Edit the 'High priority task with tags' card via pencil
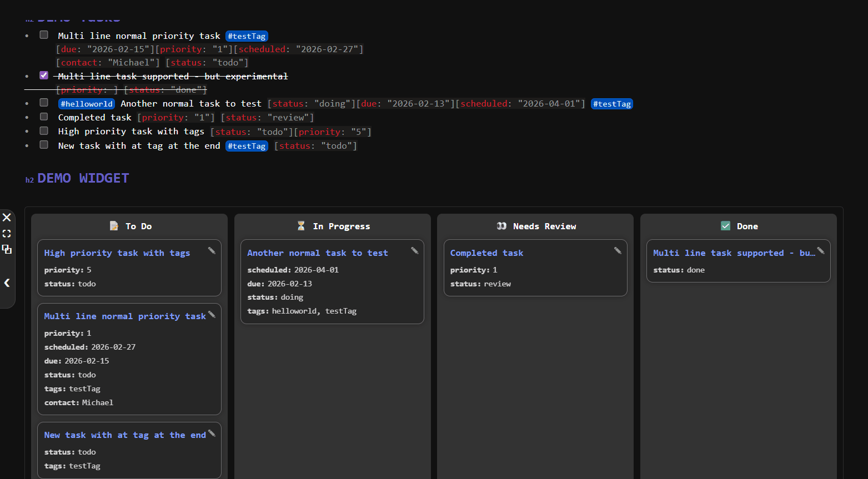 point(212,251)
